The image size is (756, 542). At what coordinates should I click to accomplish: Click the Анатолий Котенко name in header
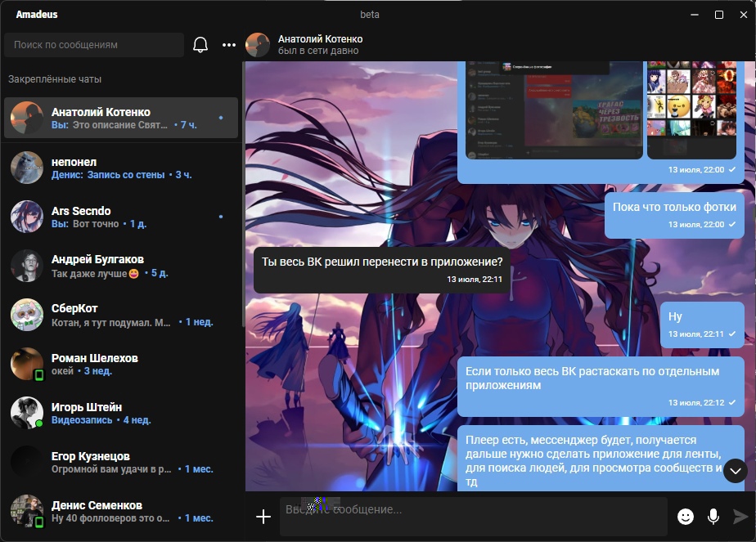point(320,39)
